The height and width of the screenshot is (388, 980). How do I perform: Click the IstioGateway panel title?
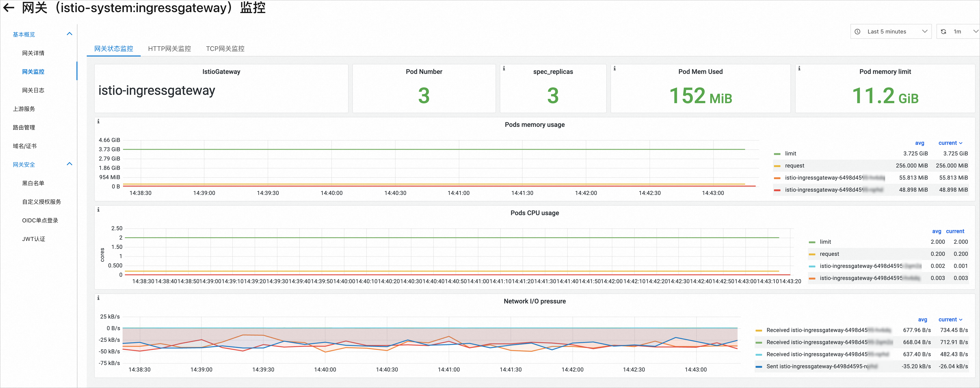click(x=221, y=72)
